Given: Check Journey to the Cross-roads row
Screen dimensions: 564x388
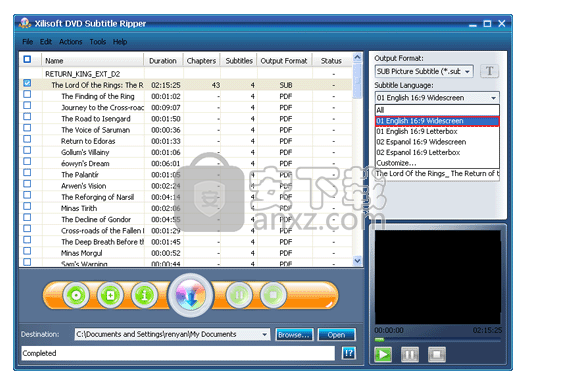Looking at the screenshot, I should pyautogui.click(x=27, y=105).
